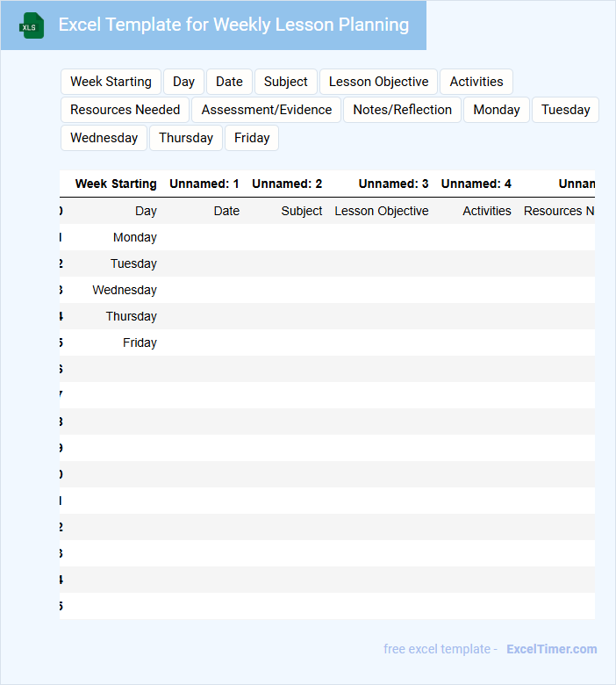The width and height of the screenshot is (616, 685).
Task: Click the 'Thursday' tag button
Action: pos(185,138)
